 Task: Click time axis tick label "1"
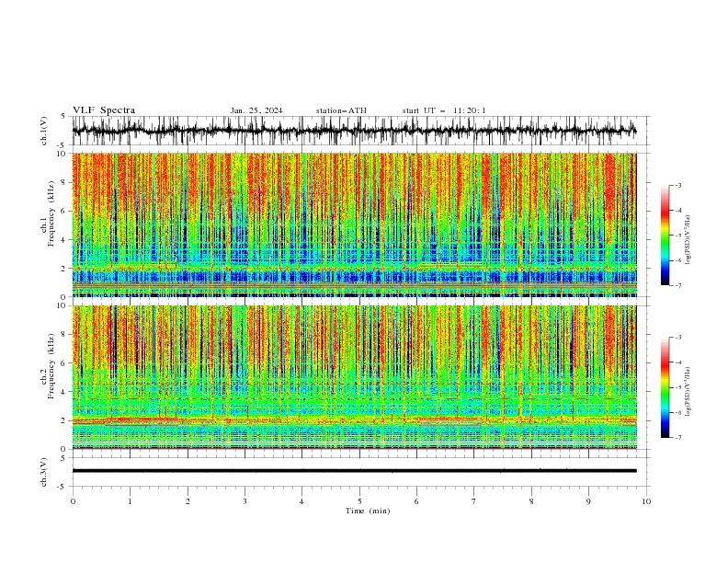point(130,501)
